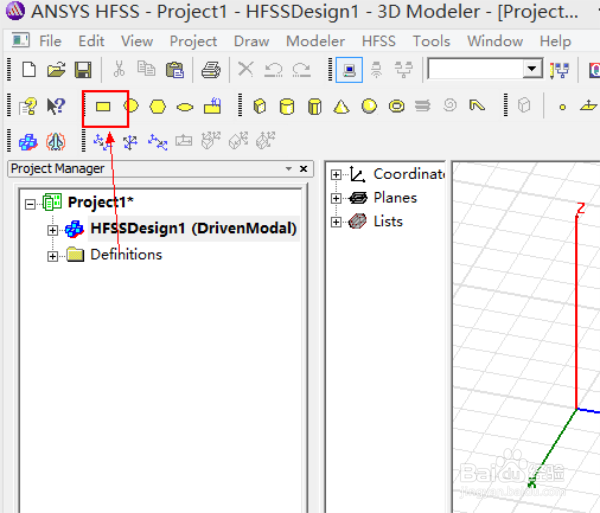Open the File menu
The height and width of the screenshot is (513, 600).
pyautogui.click(x=50, y=41)
